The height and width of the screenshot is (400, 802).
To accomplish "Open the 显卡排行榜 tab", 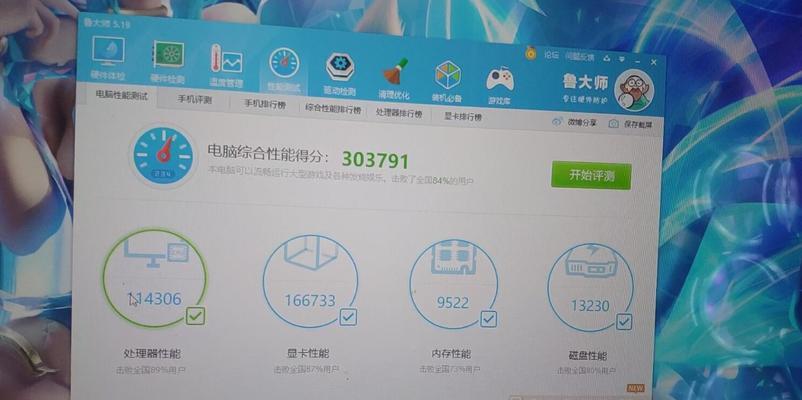I will click(463, 117).
